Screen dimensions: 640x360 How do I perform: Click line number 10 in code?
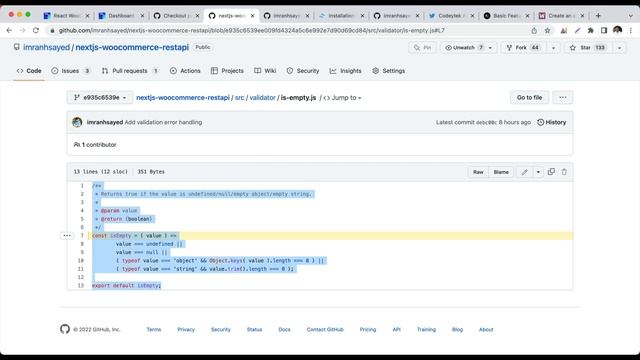click(80, 260)
